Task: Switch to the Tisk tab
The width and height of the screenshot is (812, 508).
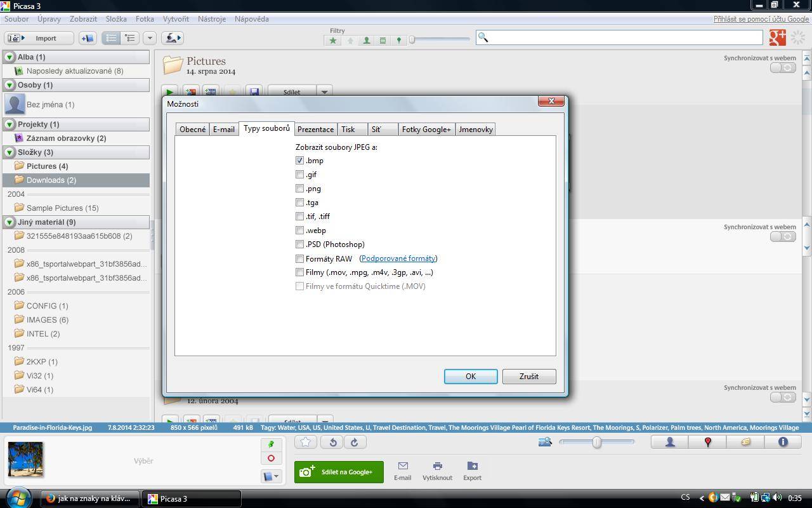Action: click(x=352, y=130)
